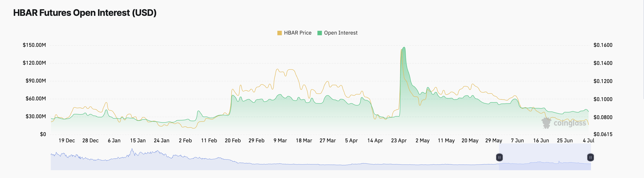Viewport: 644px width, 178px height.
Task: Click the $150.00M open interest axis label
Action: [x=34, y=45]
